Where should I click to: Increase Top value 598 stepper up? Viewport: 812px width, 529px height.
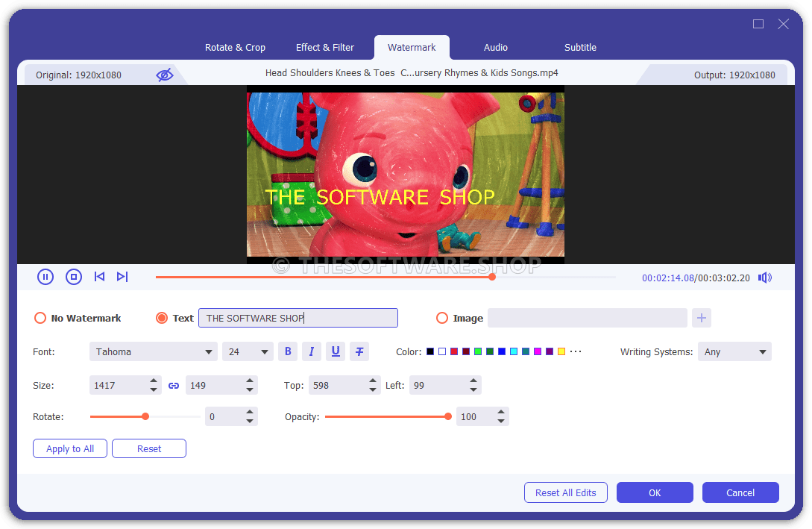(372, 381)
